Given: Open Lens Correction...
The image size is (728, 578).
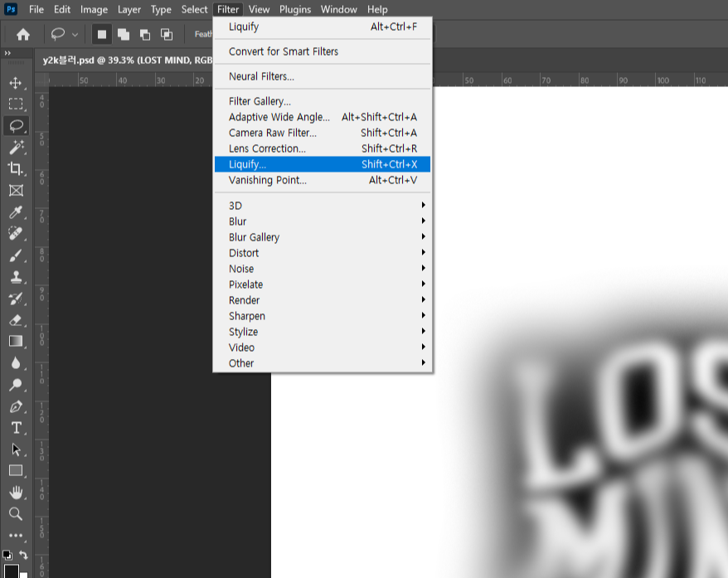Looking at the screenshot, I should (323, 148).
